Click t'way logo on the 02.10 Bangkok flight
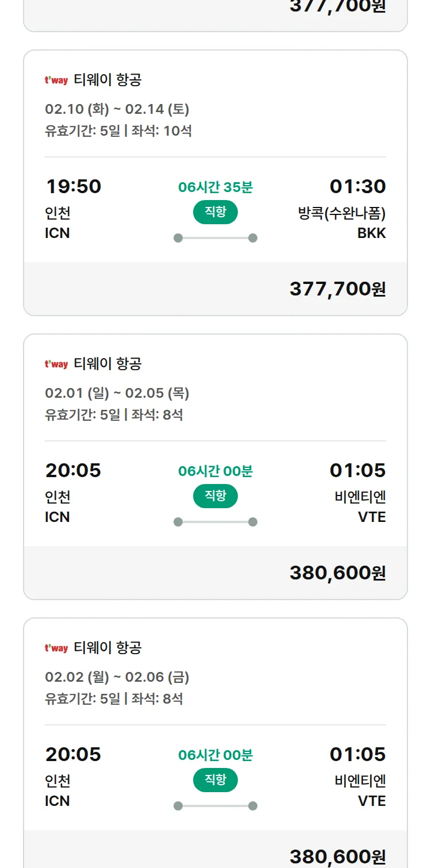This screenshot has width=431, height=868. pos(56,80)
